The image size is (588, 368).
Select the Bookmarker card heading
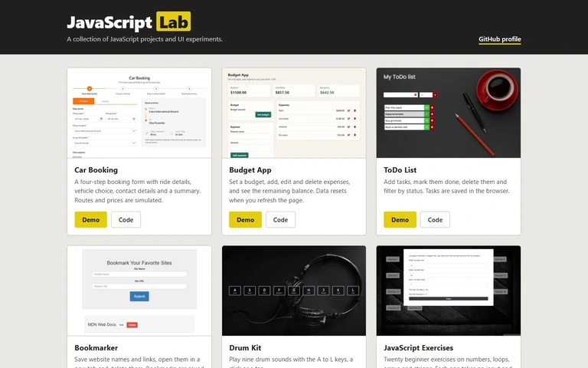click(x=96, y=348)
